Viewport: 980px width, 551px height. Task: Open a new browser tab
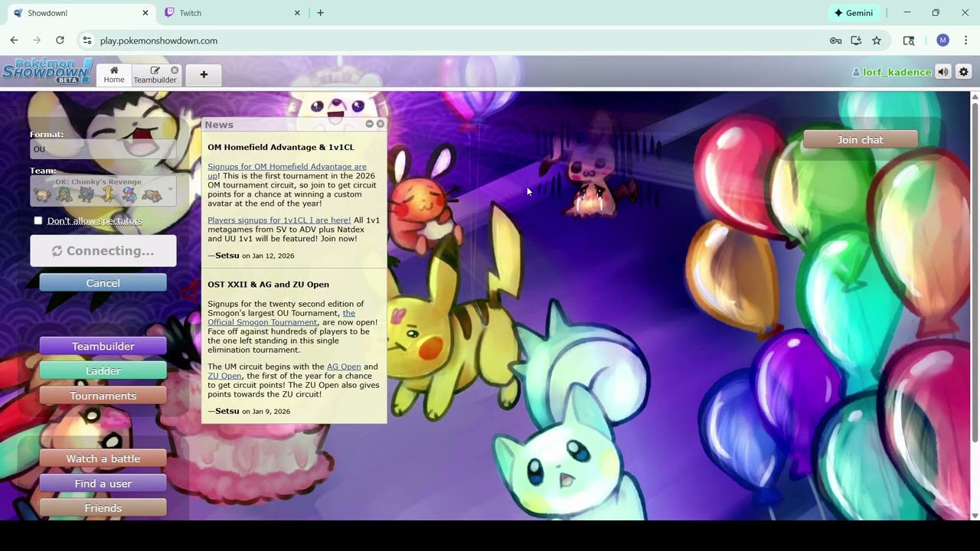pos(320,13)
